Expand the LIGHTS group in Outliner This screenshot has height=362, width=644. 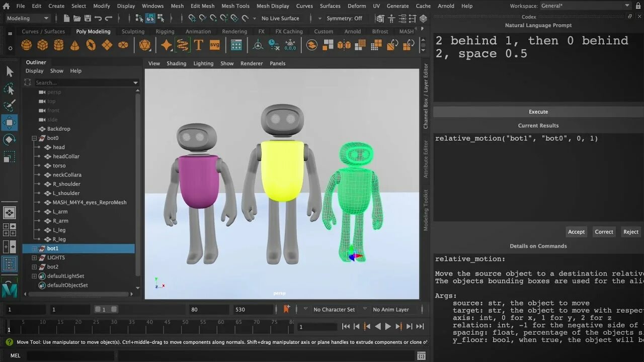click(34, 257)
